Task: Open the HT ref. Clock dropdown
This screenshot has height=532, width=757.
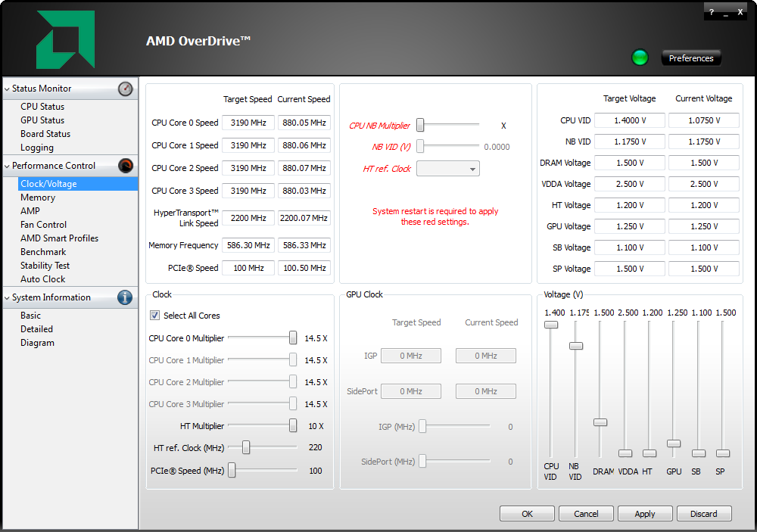Action: click(x=448, y=169)
